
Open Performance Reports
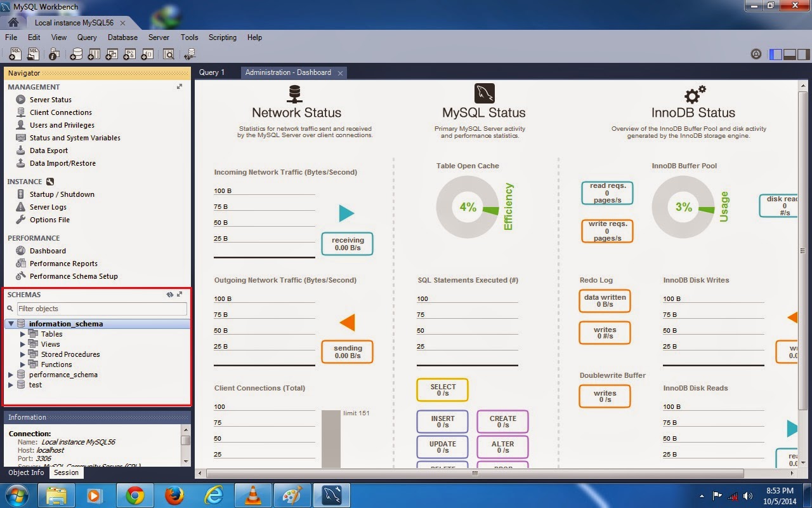[x=63, y=264]
